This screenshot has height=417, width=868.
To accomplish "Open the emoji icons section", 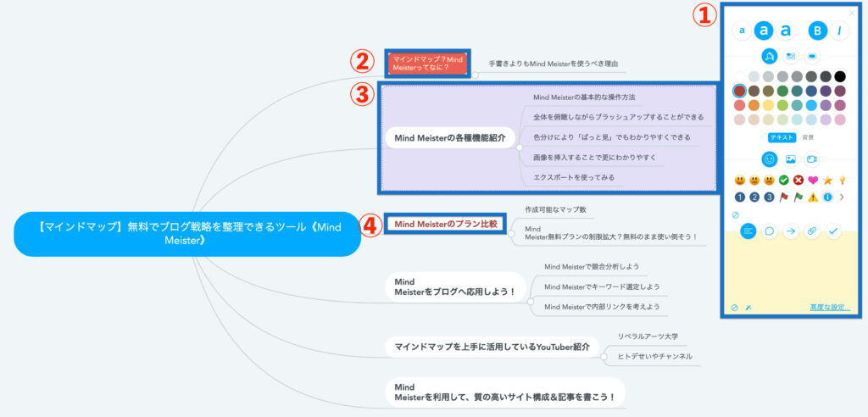I will (x=770, y=159).
